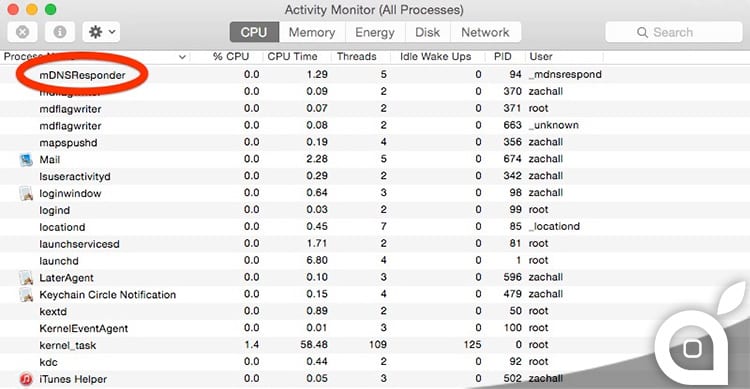
Task: Click the iTunes Helper icon
Action: (26, 379)
